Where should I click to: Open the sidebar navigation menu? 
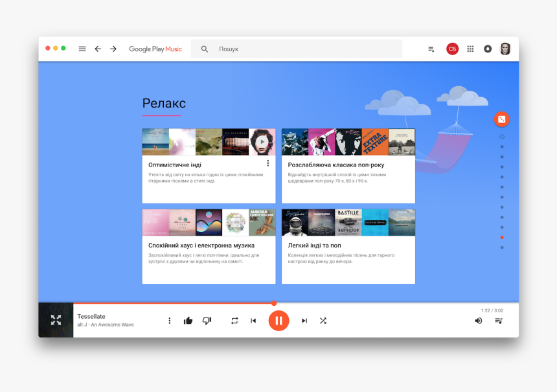82,49
